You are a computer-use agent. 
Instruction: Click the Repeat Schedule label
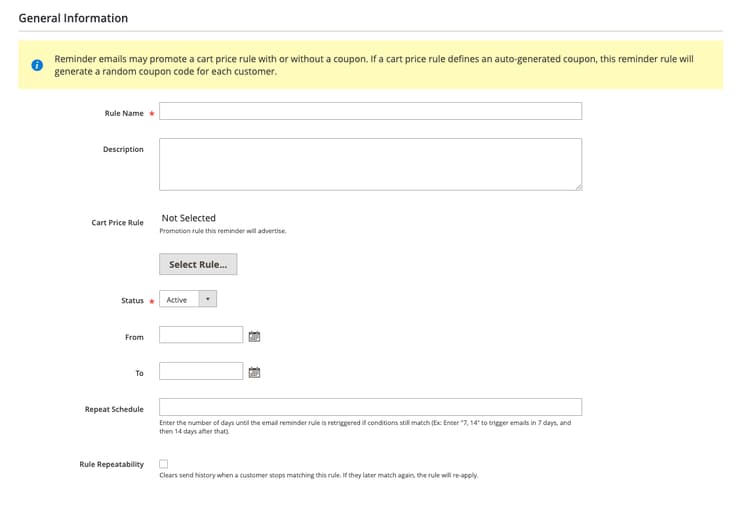(x=114, y=409)
